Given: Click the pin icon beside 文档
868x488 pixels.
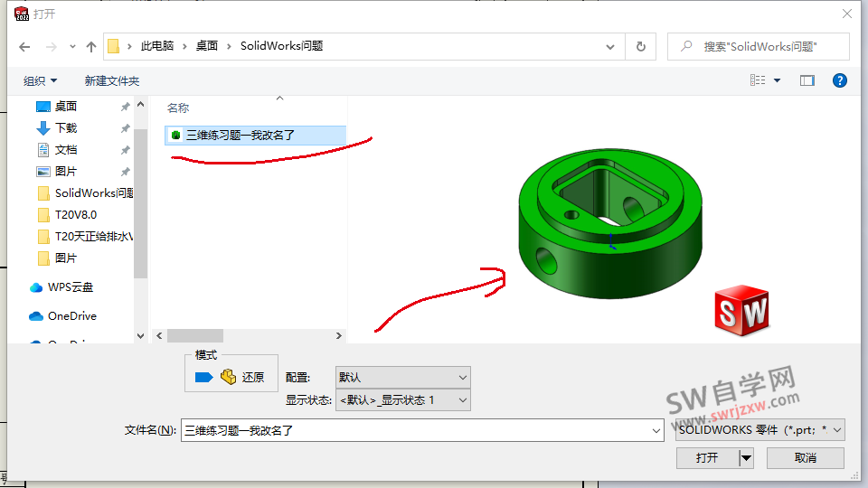Looking at the screenshot, I should [x=126, y=150].
